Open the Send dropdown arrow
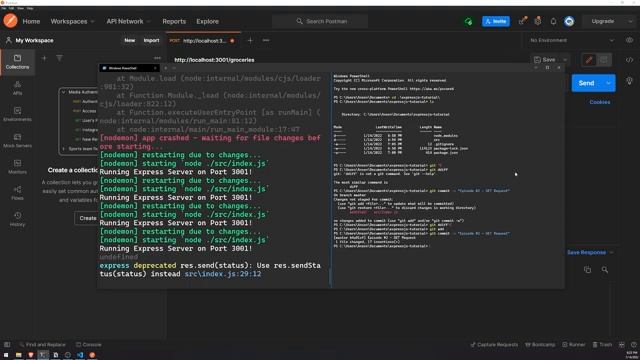 [609, 83]
